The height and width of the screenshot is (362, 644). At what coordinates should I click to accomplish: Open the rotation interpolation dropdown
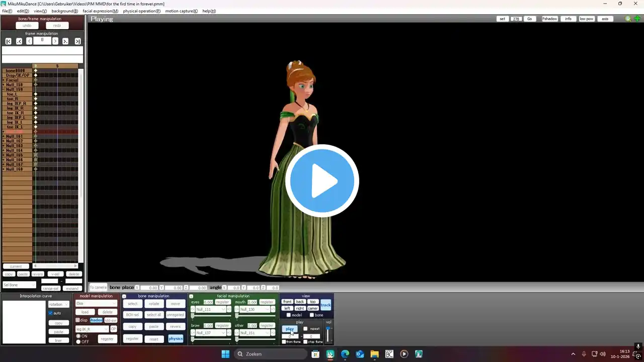pyautogui.click(x=58, y=304)
